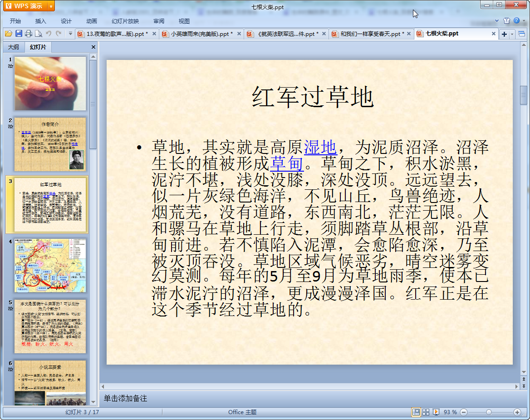Switch to the 幻灯片 panel tab
This screenshot has width=530, height=420.
click(x=38, y=47)
